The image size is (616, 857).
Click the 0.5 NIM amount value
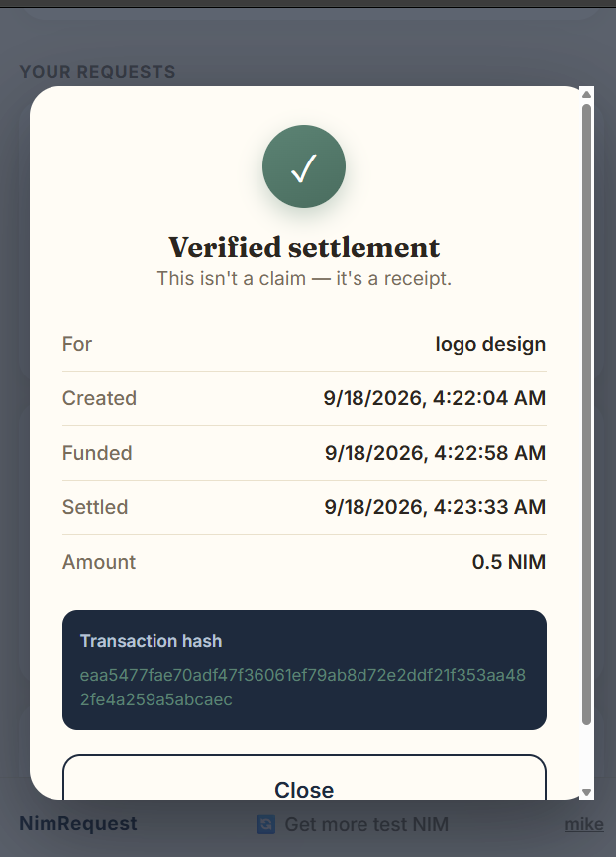tap(509, 562)
